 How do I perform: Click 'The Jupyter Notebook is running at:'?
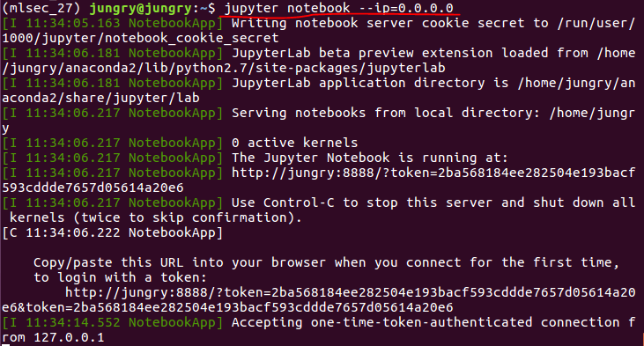[370, 158]
